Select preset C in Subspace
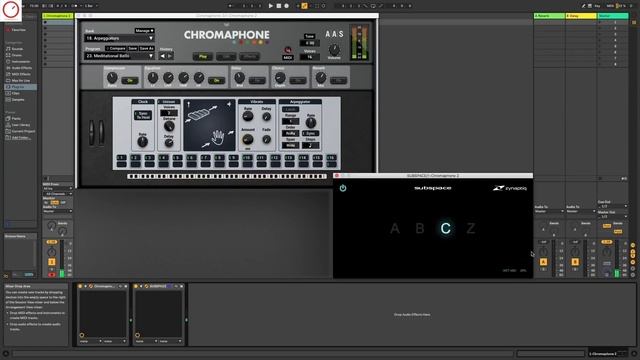This screenshot has height=360, width=640. tap(445, 228)
